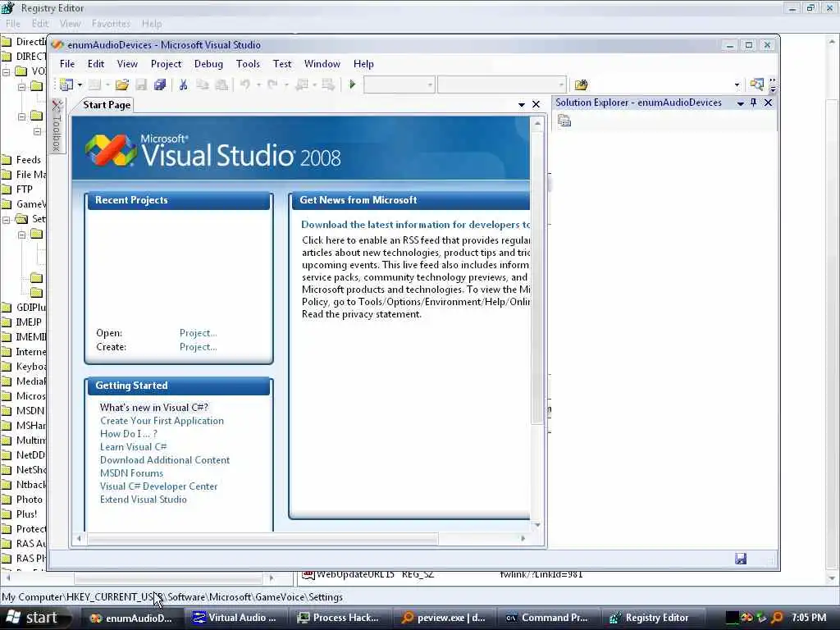Image resolution: width=840 pixels, height=630 pixels.
Task: Open the Project menu
Action: tap(166, 64)
